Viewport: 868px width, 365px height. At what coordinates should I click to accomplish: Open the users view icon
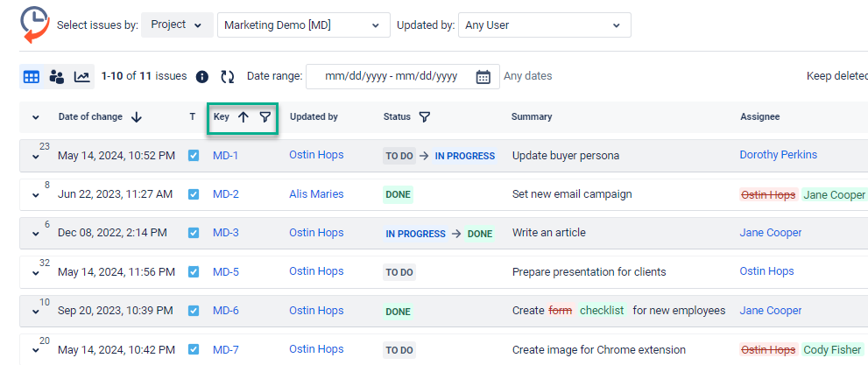(x=57, y=77)
